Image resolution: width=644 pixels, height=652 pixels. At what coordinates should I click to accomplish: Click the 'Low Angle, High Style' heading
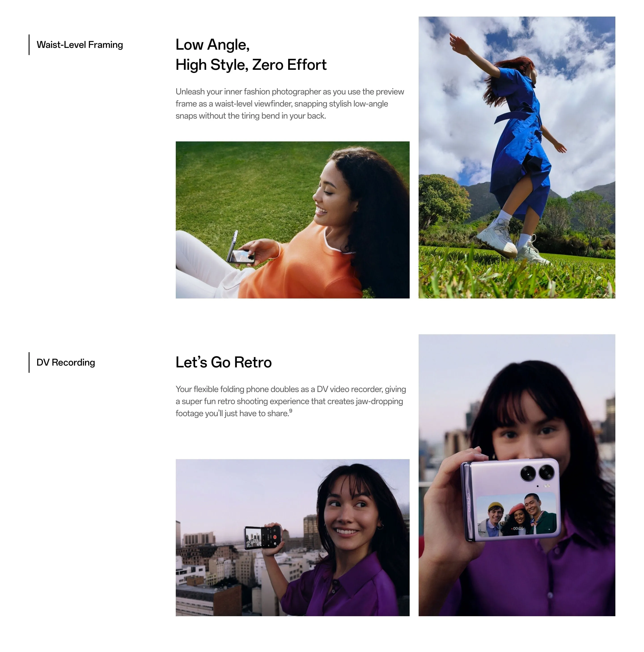coord(251,55)
